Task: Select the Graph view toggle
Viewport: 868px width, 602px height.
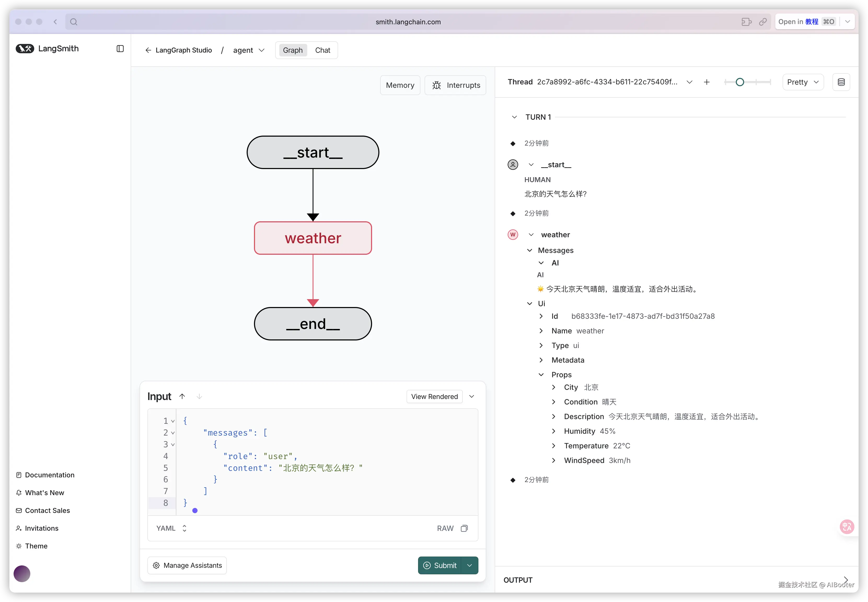Action: 293,50
